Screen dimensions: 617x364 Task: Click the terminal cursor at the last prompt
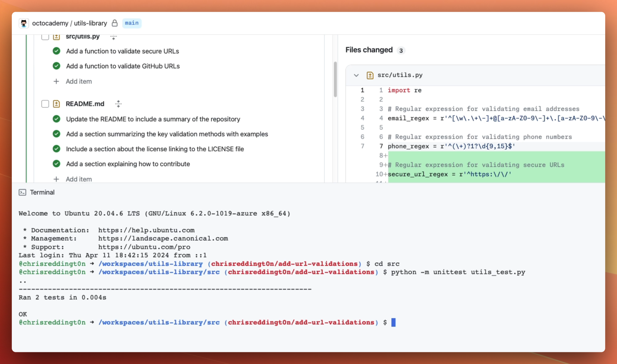point(393,322)
